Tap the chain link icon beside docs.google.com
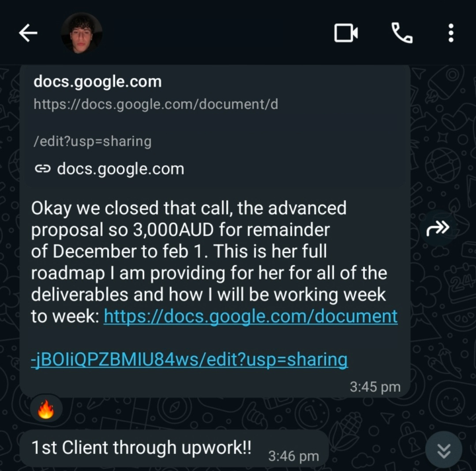476x471 pixels. tap(43, 168)
